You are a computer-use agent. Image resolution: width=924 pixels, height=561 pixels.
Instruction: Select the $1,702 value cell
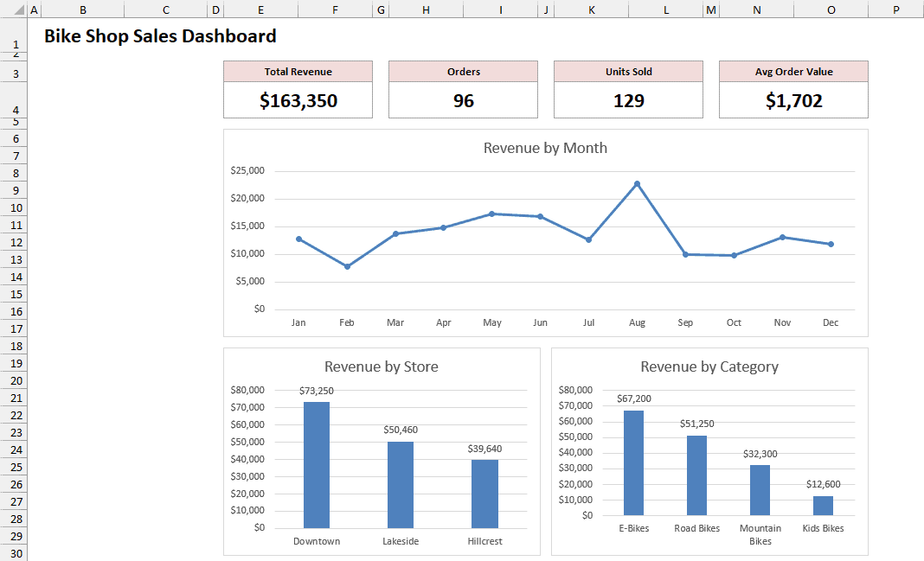tap(793, 100)
